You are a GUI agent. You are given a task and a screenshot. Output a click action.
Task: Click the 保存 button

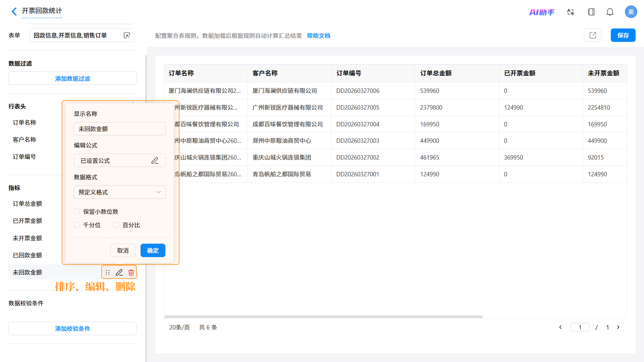tap(623, 35)
